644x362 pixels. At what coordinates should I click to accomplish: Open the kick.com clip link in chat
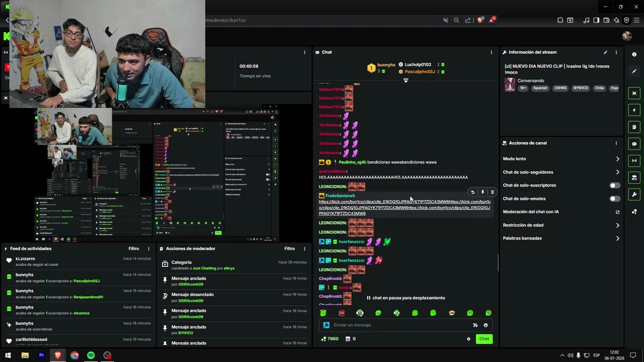[405, 208]
